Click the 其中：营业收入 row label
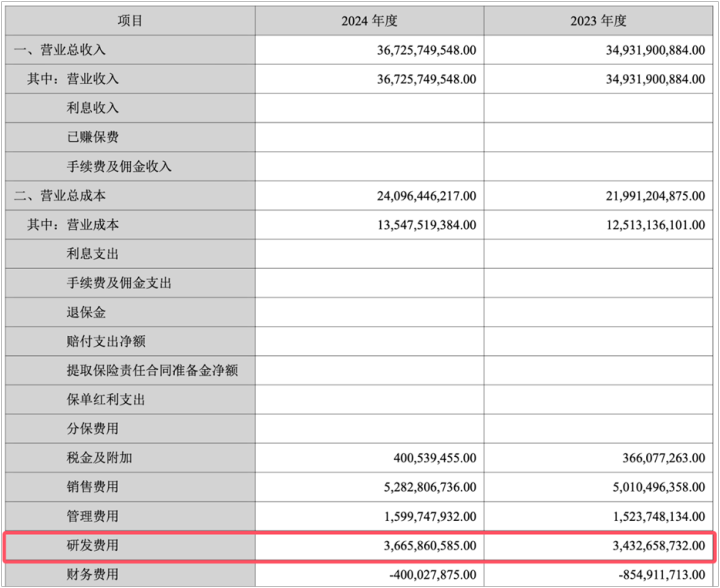Screen dimensions: 720x588 pyautogui.click(x=73, y=79)
